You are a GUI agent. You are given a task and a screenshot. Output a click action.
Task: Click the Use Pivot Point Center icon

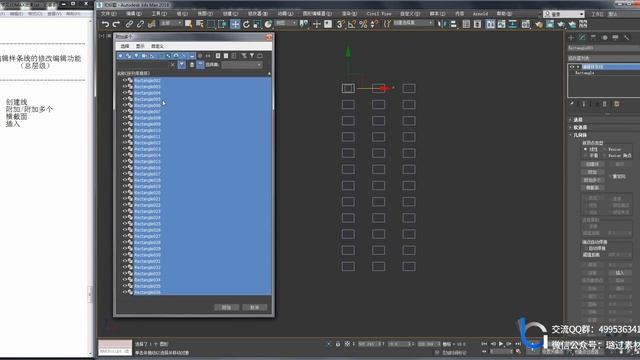[304, 24]
